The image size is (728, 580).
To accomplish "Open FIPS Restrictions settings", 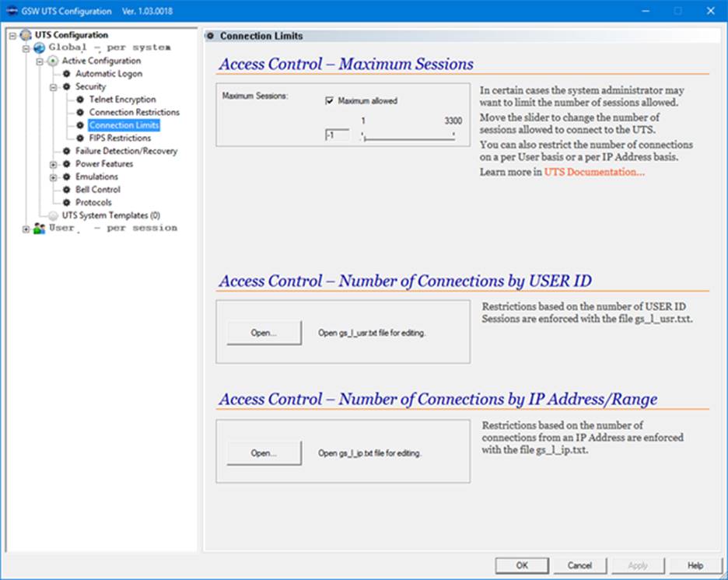I will click(120, 138).
